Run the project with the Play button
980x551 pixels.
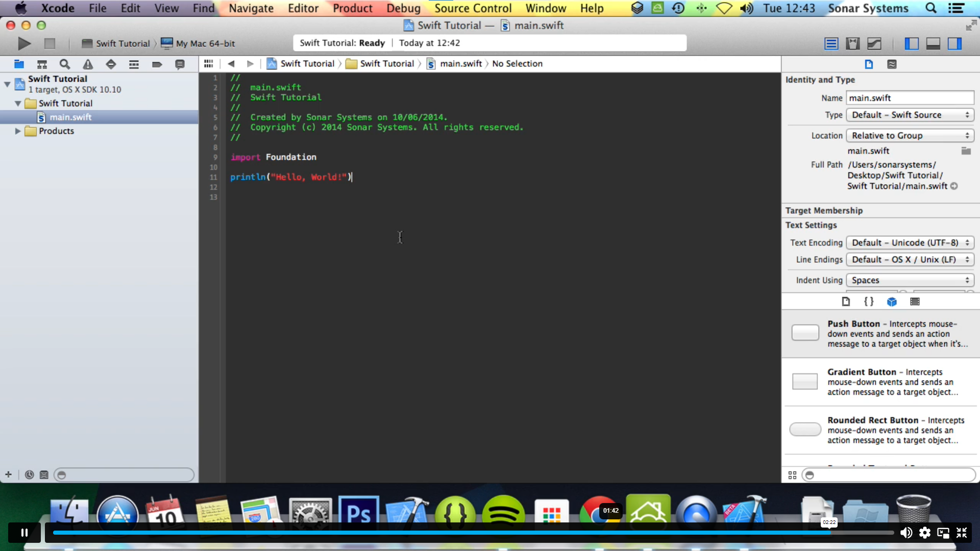(24, 43)
